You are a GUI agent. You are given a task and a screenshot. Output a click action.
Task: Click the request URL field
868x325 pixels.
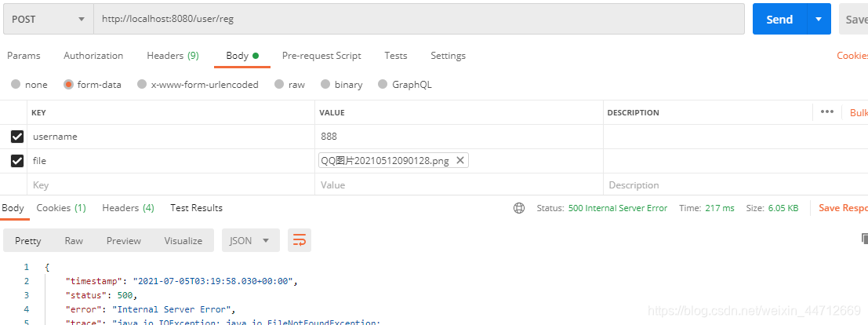[419, 19]
